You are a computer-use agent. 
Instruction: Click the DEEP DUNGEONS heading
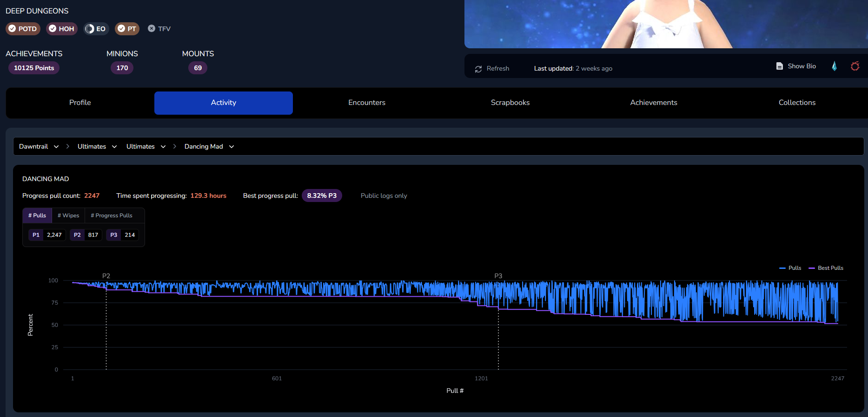(x=37, y=11)
